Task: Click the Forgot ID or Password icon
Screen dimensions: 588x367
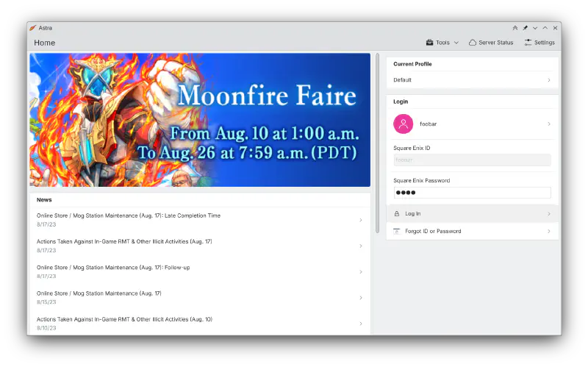Action: coord(397,231)
